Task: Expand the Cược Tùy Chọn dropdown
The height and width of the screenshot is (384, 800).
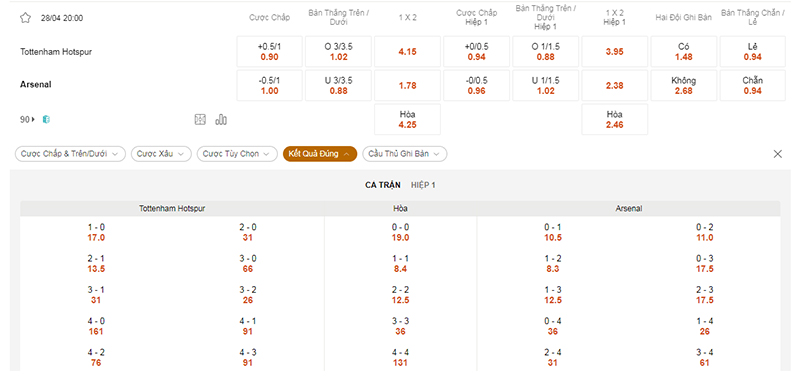Action: pos(237,154)
